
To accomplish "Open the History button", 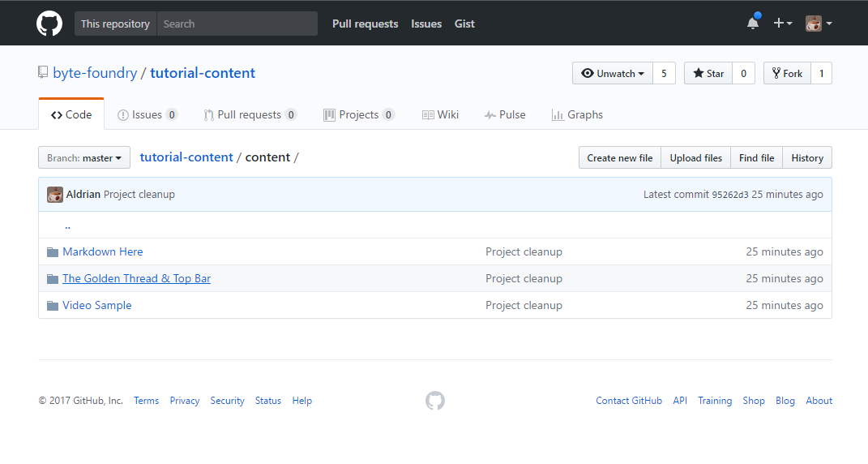I will tap(807, 158).
